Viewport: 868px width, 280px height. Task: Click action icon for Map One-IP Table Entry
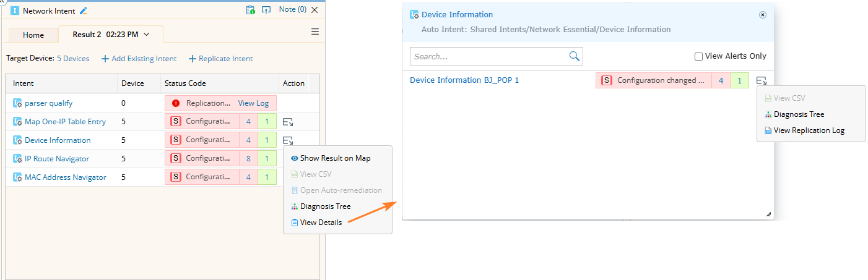coord(288,122)
